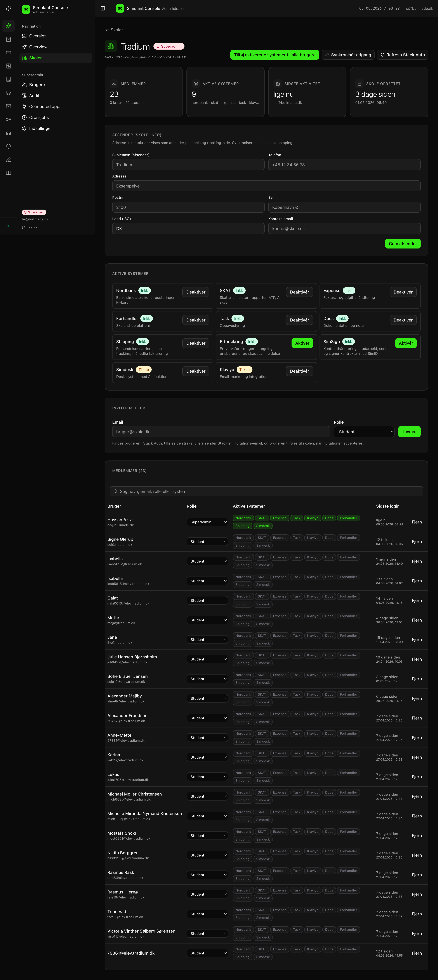Viewport: 438px width, 980px height.
Task: Deactivate the SKAT system
Action: 299,292
